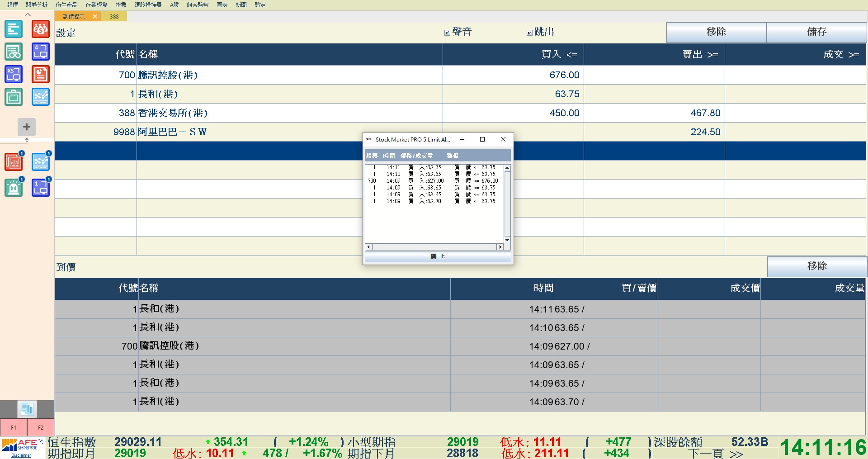
Task: Switch to the 388 tab
Action: tap(114, 16)
